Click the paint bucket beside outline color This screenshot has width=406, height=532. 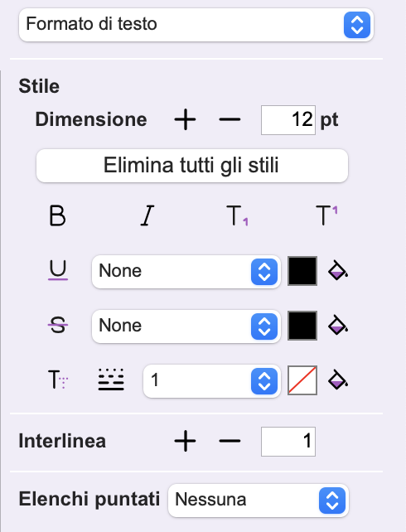point(338,380)
